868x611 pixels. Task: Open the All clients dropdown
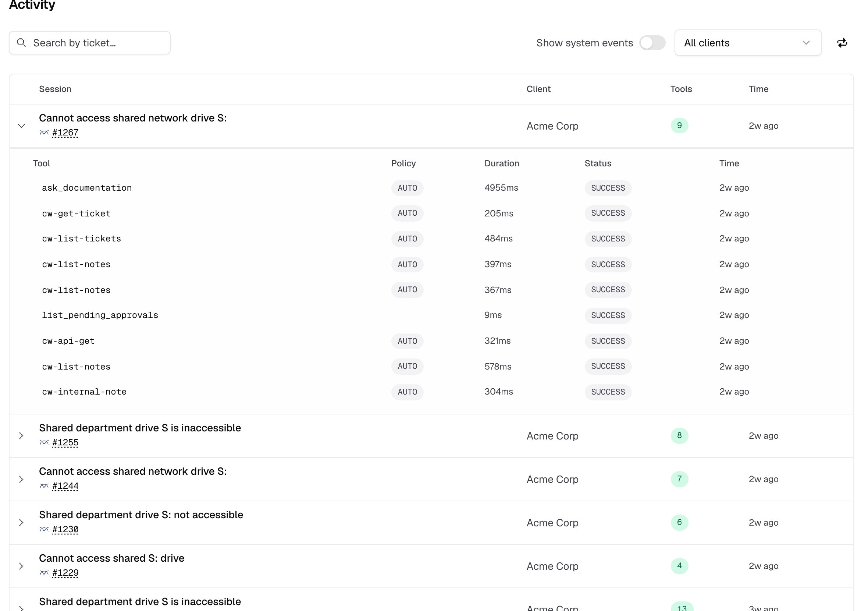coord(747,43)
